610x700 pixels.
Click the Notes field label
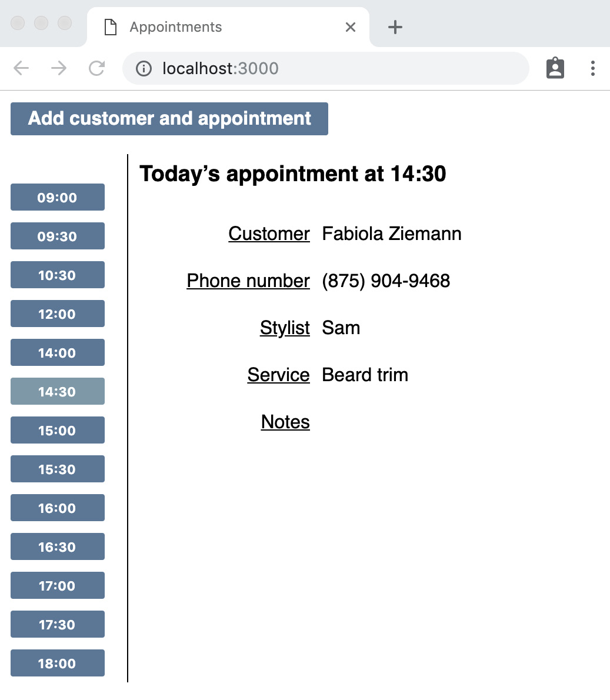tap(285, 422)
